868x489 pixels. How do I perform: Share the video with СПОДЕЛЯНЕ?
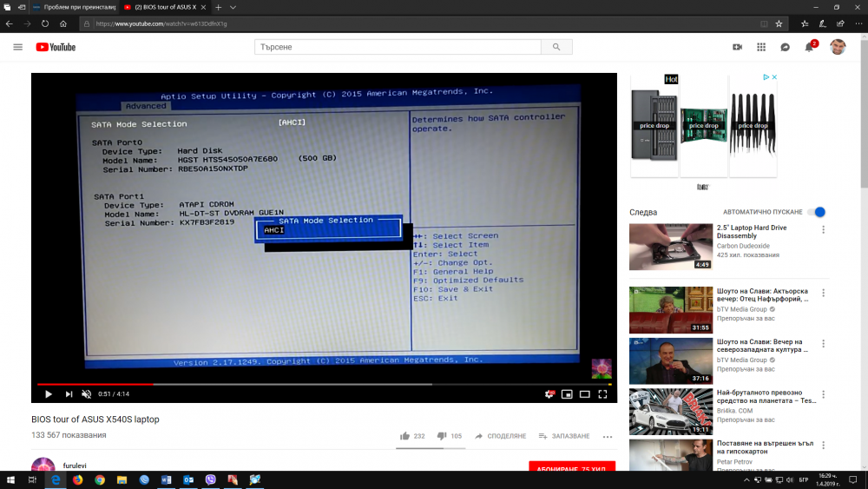[501, 436]
